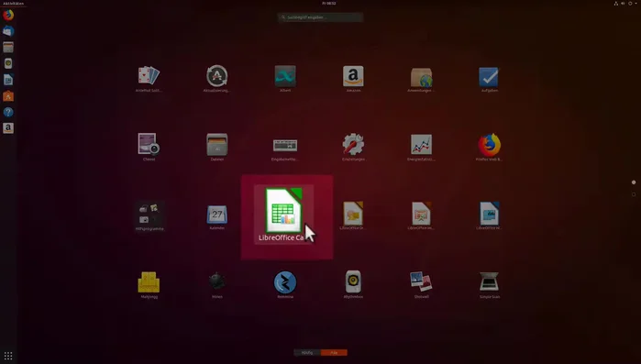
Task: Click the Amazon dock icon
Action: (8, 128)
